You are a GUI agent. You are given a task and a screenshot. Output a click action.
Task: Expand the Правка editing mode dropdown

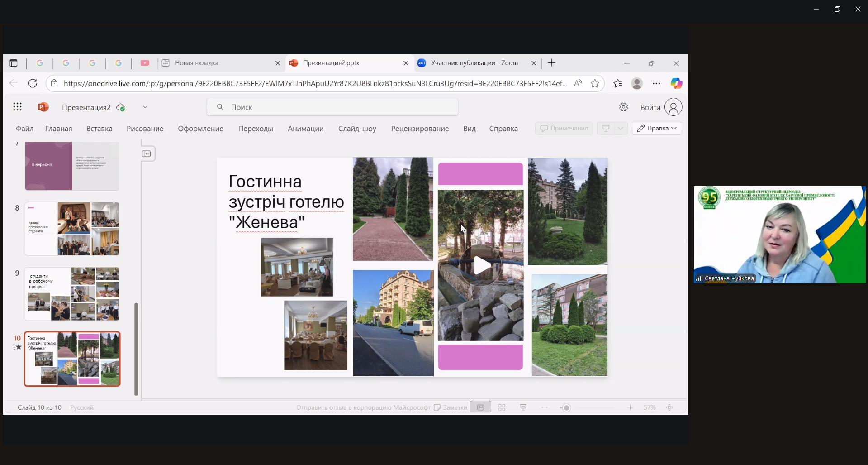point(657,129)
